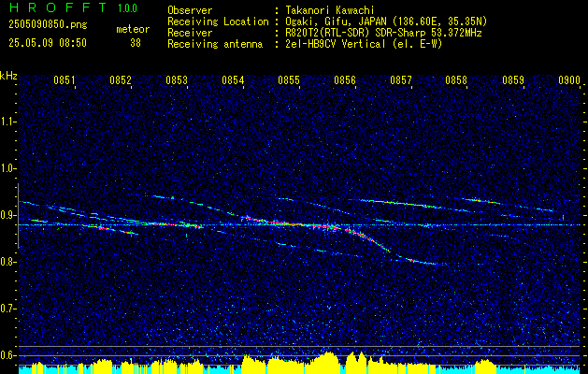Click the 0.9 kHz axis label
Screen dimensions: 588x374
8,215
